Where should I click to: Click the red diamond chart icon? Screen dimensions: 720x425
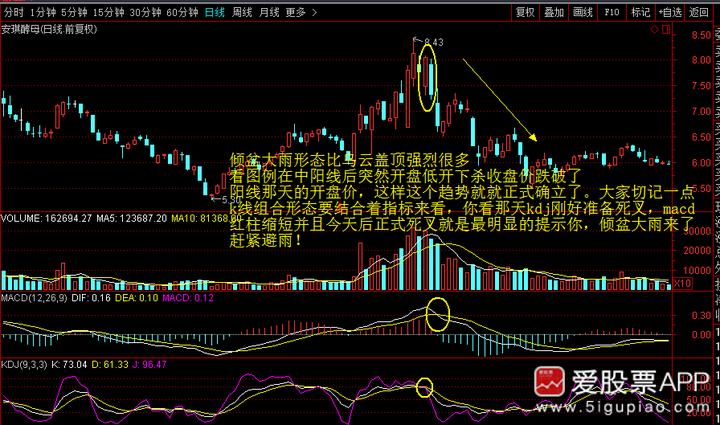coord(654,29)
